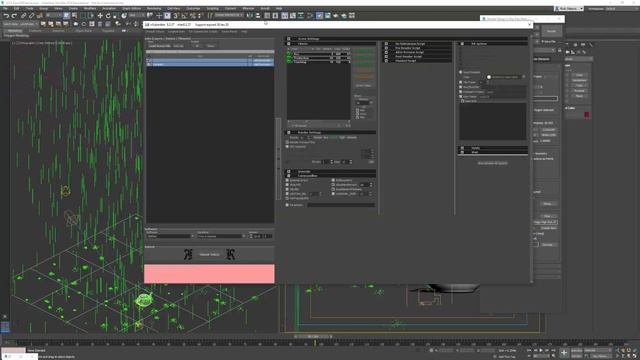Switch to the Freeform ribbon tab
The height and width of the screenshot is (360, 640).
tap(35, 31)
